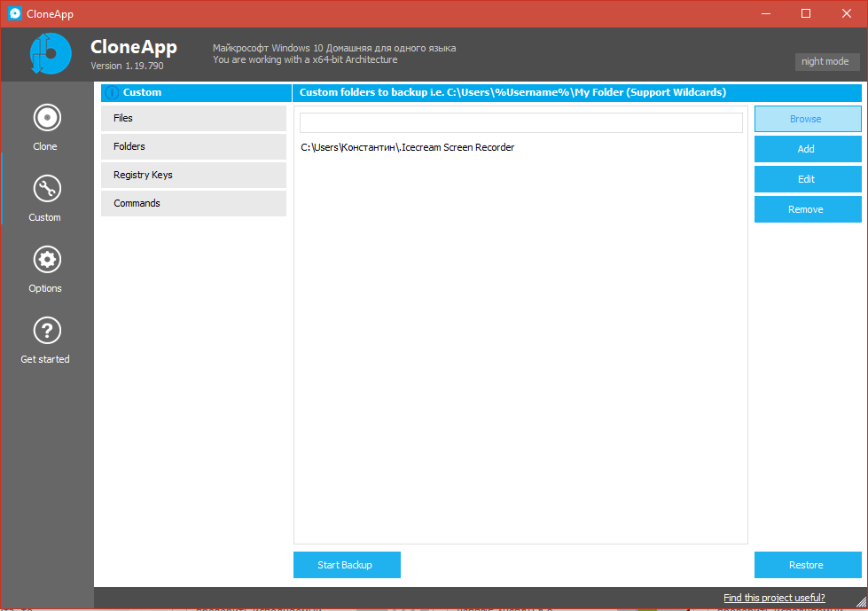
Task: Click the info icon beside Custom heading
Action: click(112, 92)
